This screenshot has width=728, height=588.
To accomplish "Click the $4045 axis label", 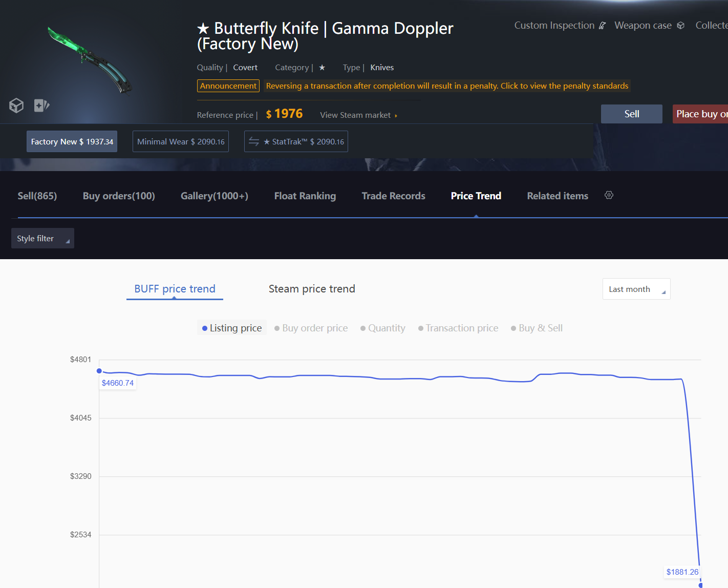I will tap(81, 418).
